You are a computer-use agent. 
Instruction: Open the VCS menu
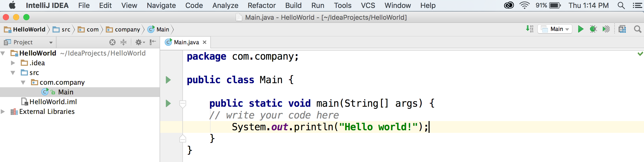368,5
